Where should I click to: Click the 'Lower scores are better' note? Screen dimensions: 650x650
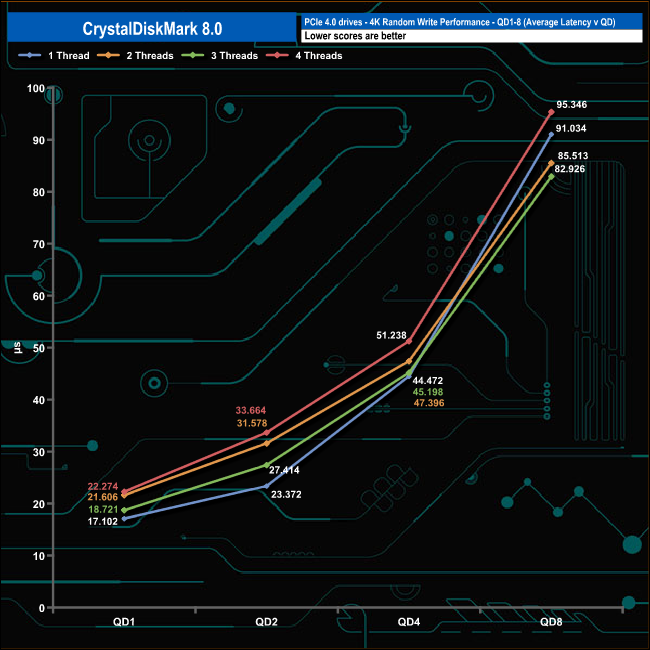355,36
